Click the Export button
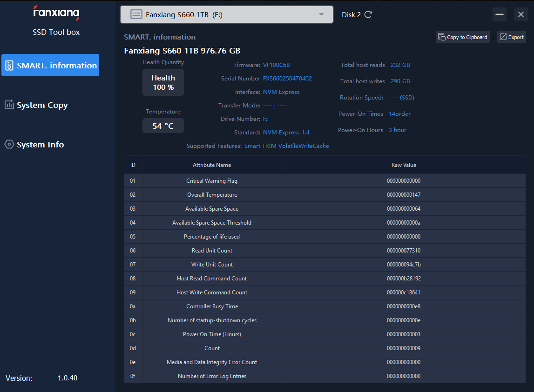The height and width of the screenshot is (392, 534). (x=512, y=37)
